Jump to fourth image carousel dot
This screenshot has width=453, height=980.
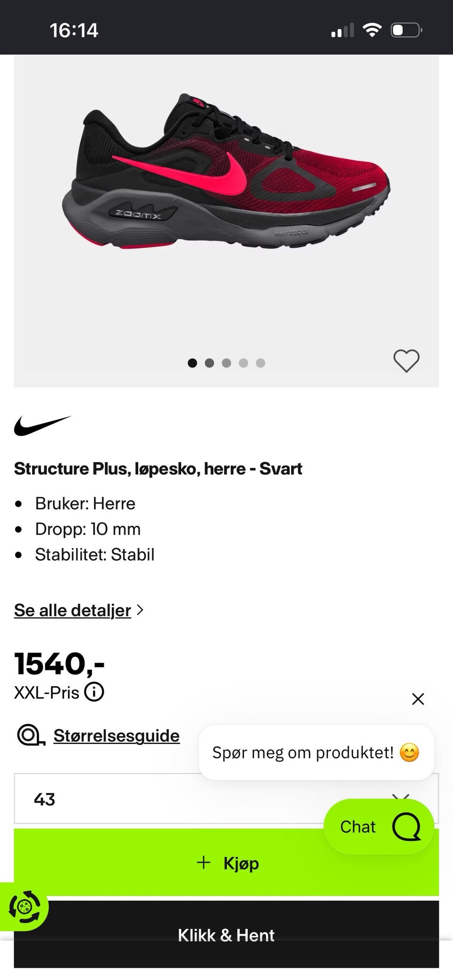(243, 363)
